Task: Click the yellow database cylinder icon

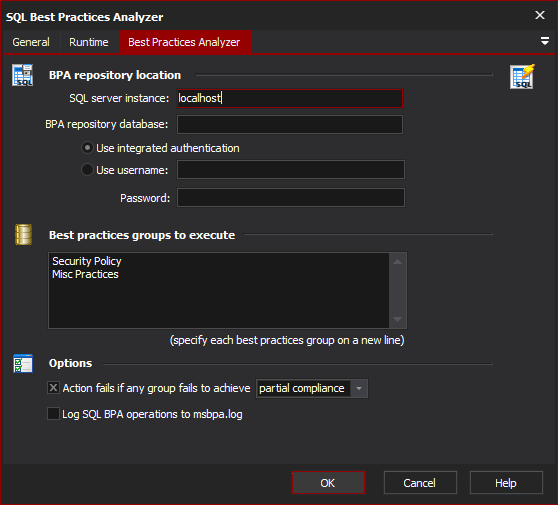Action: click(23, 235)
